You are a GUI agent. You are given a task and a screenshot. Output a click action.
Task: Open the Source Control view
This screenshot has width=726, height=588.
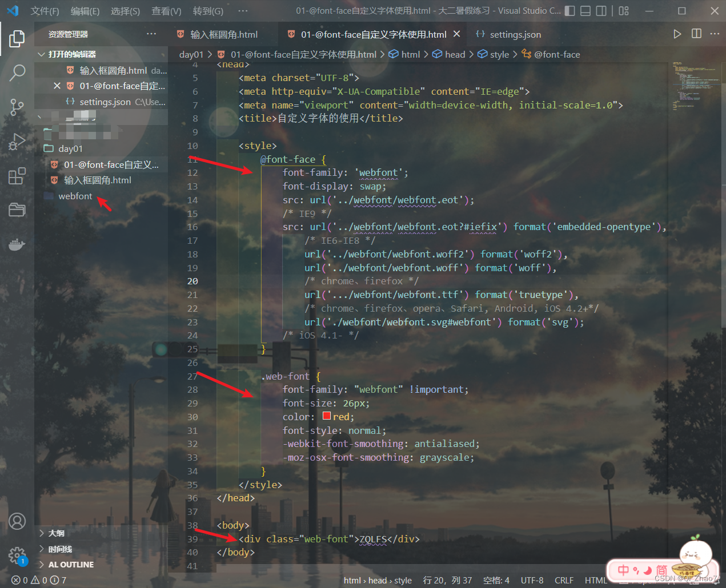(17, 107)
